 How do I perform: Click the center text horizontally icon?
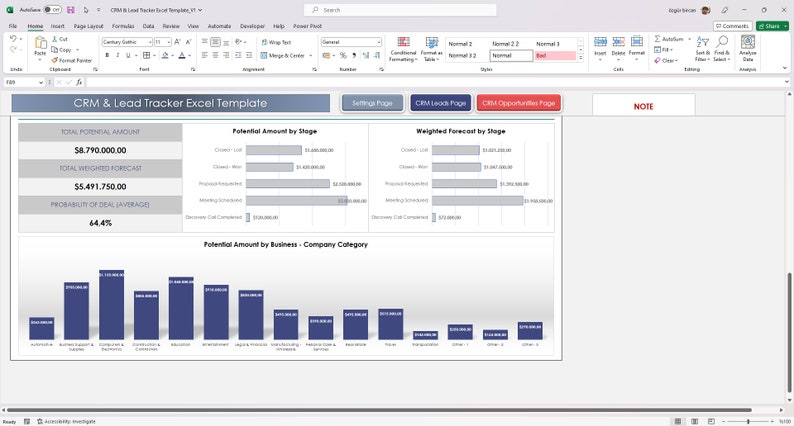(215, 55)
